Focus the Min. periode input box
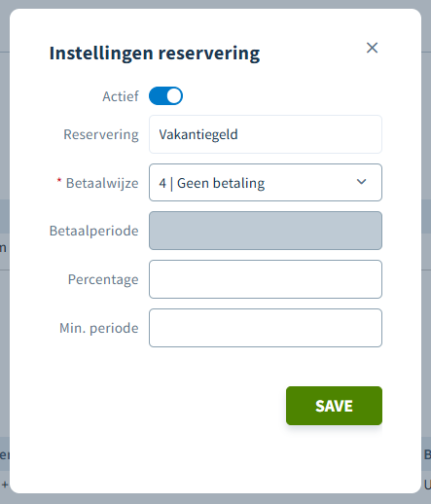431x504 pixels. pyautogui.click(x=266, y=328)
